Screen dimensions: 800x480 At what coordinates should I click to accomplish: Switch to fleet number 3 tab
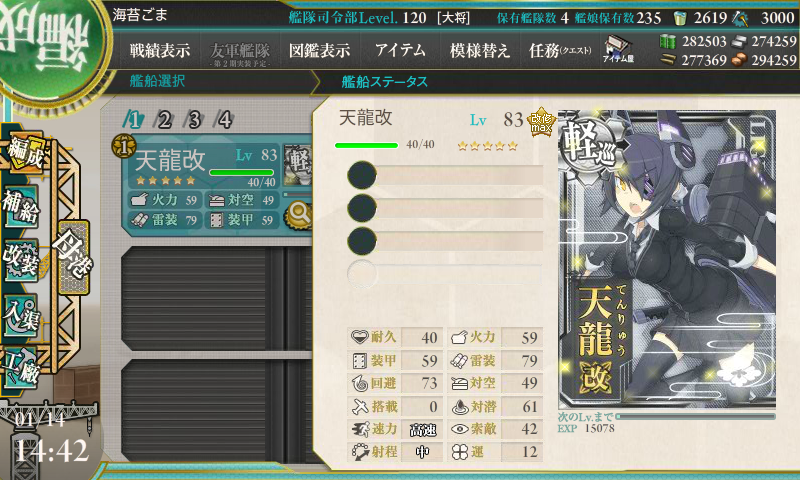[194, 120]
